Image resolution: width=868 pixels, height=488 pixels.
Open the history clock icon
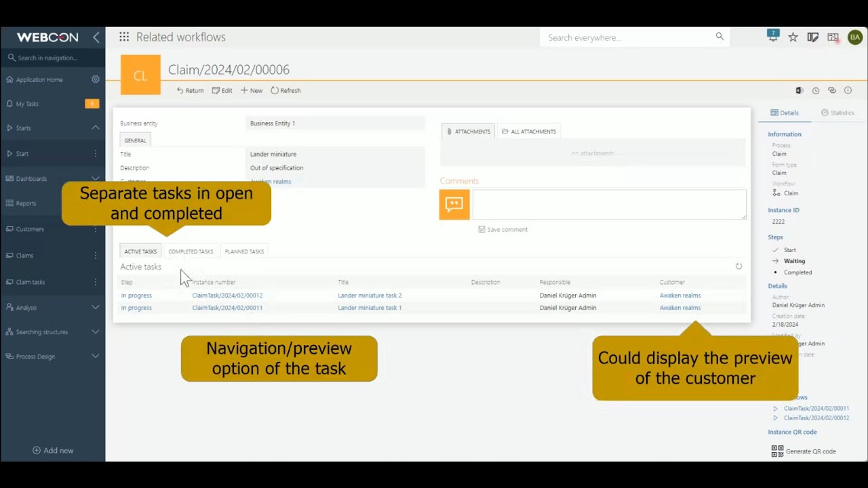[x=816, y=90]
